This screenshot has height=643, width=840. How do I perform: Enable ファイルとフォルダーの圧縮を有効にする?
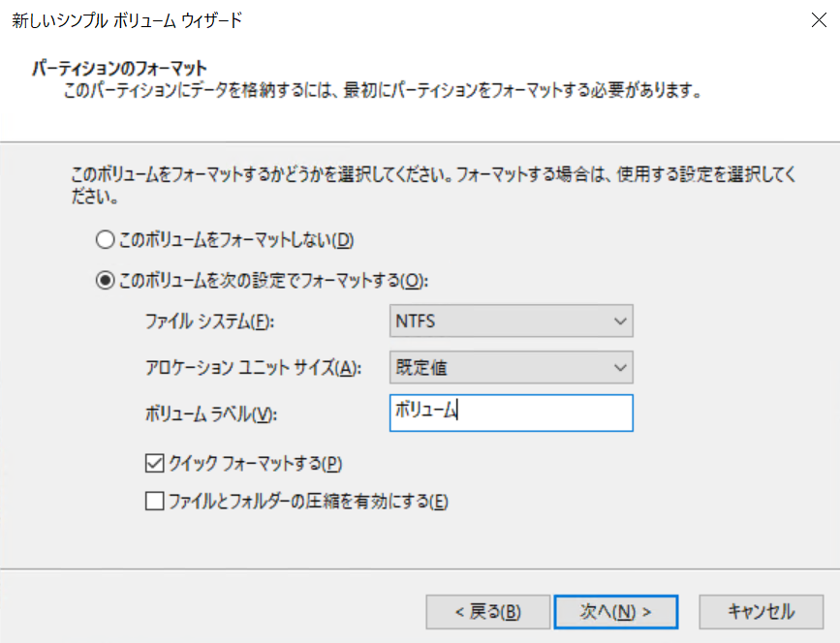153,502
